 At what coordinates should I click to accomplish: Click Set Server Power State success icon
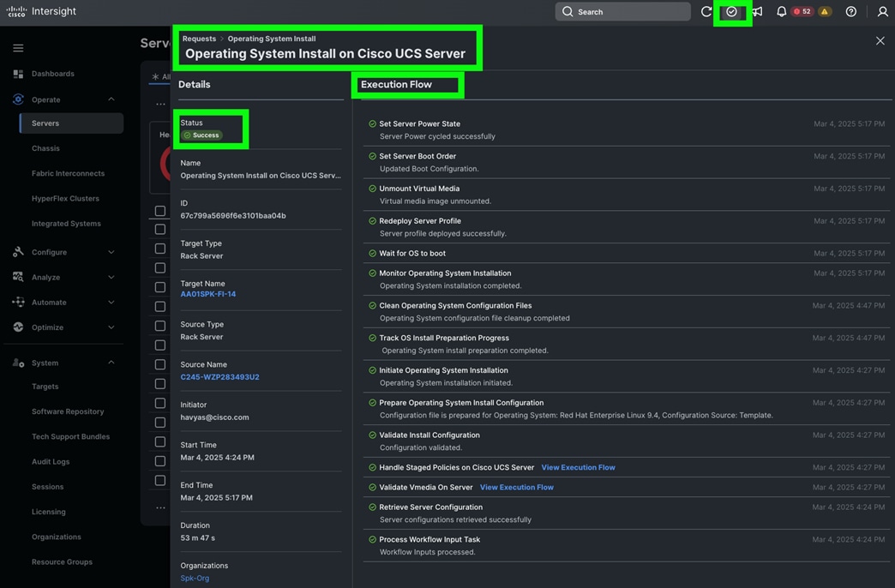pos(372,123)
